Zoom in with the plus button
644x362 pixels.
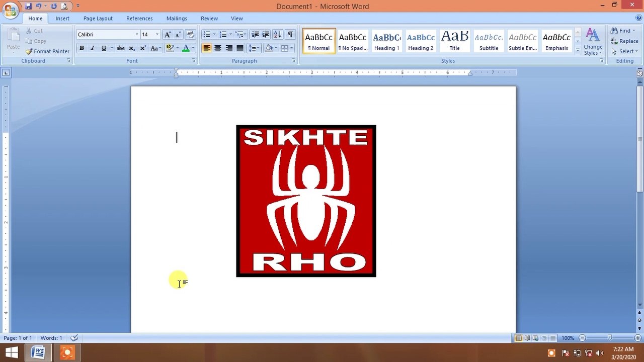pos(637,338)
